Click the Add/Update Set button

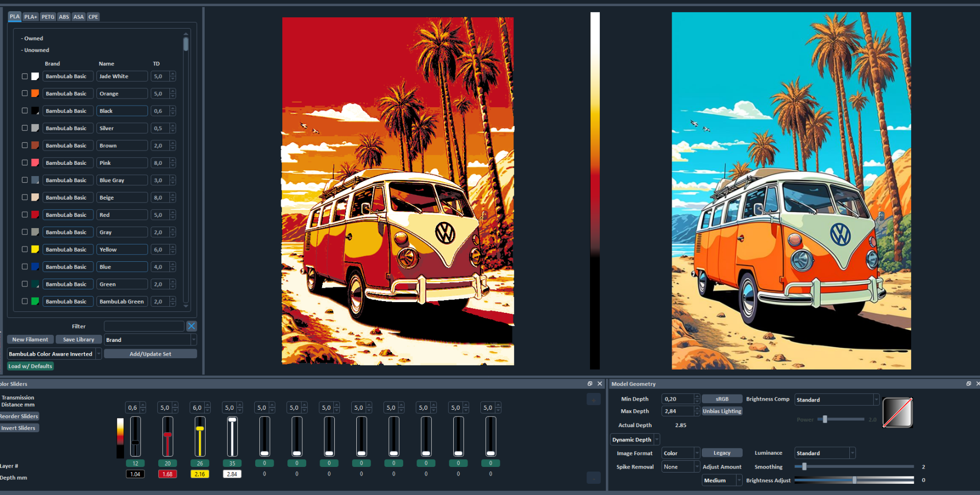pyautogui.click(x=151, y=354)
